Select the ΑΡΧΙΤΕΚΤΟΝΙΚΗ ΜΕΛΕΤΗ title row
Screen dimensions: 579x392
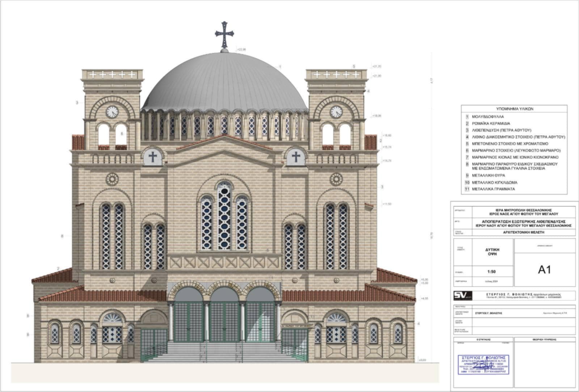(x=523, y=233)
